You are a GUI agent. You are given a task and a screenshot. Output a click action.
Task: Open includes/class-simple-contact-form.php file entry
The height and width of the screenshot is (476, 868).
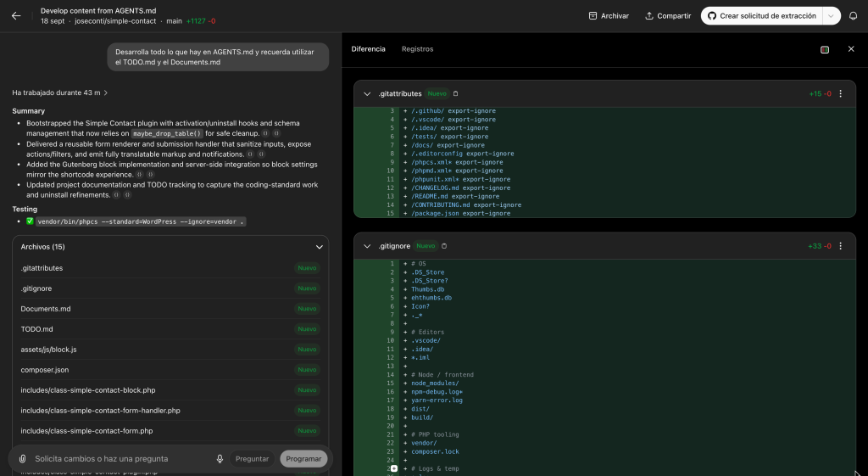(x=170, y=430)
